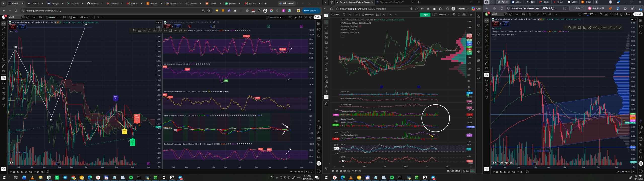Launch Word from the Windows taskbar
This screenshot has height=181, width=644.
[x=24, y=178]
